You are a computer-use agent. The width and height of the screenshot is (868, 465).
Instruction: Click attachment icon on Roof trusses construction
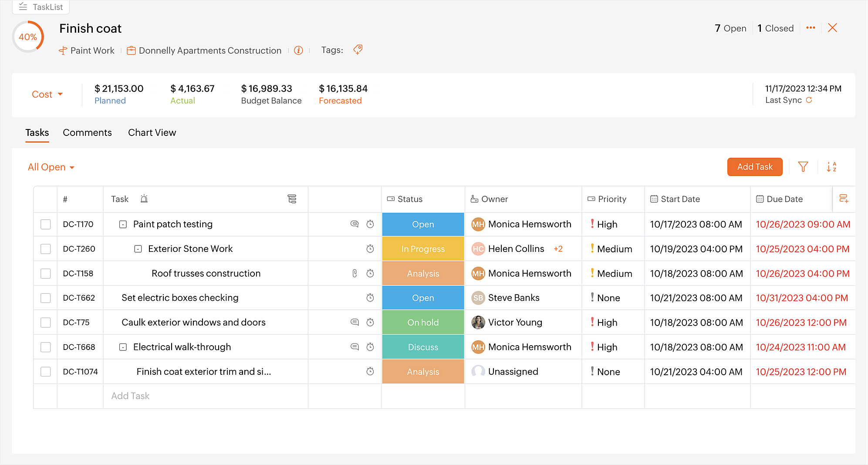355,273
